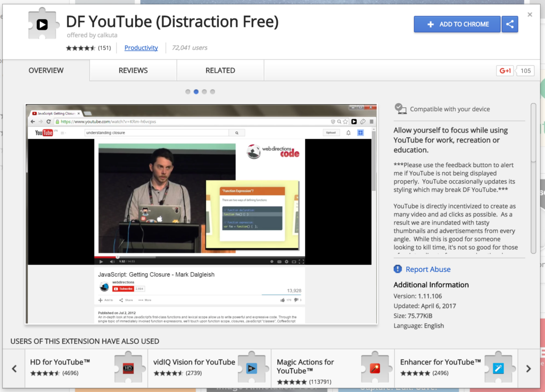Click the Report Abuse exclamation icon
545x392 pixels.
[398, 269]
